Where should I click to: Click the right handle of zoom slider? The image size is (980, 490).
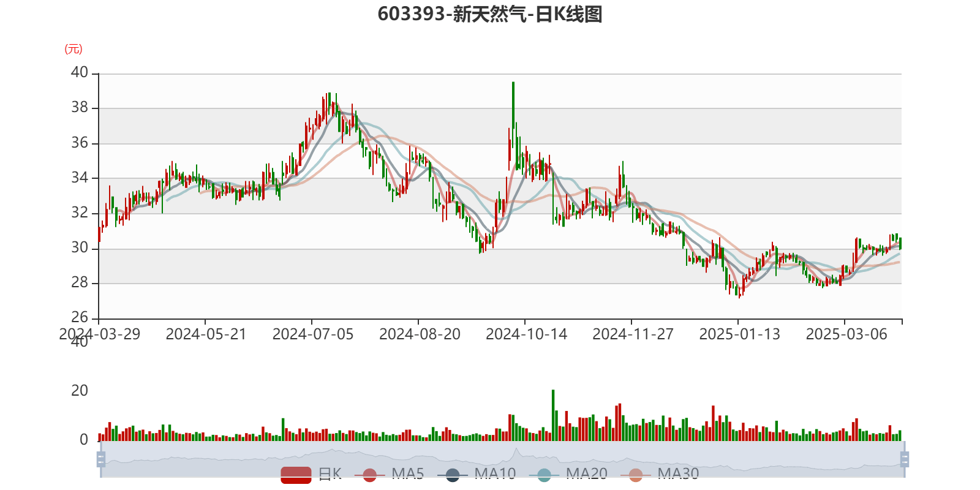[905, 459]
